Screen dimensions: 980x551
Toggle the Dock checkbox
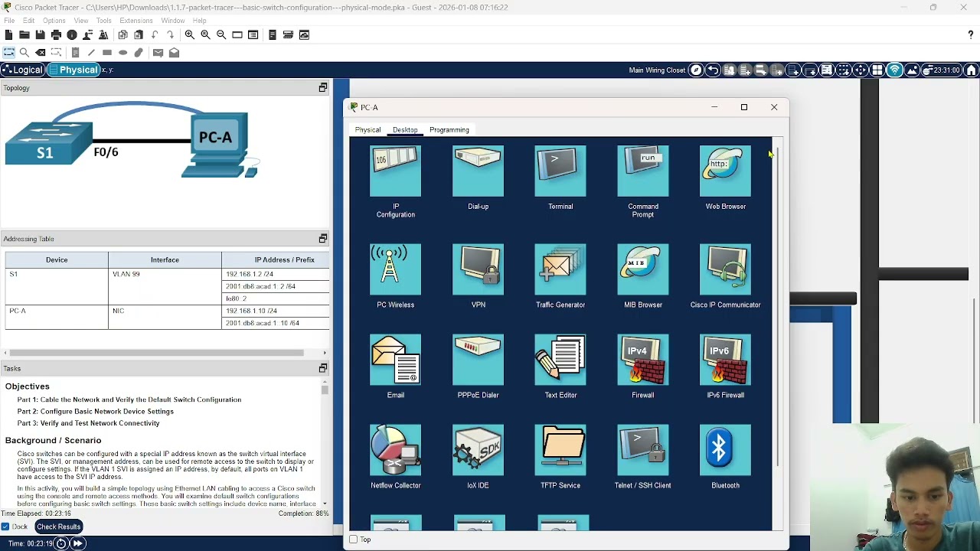(x=5, y=527)
